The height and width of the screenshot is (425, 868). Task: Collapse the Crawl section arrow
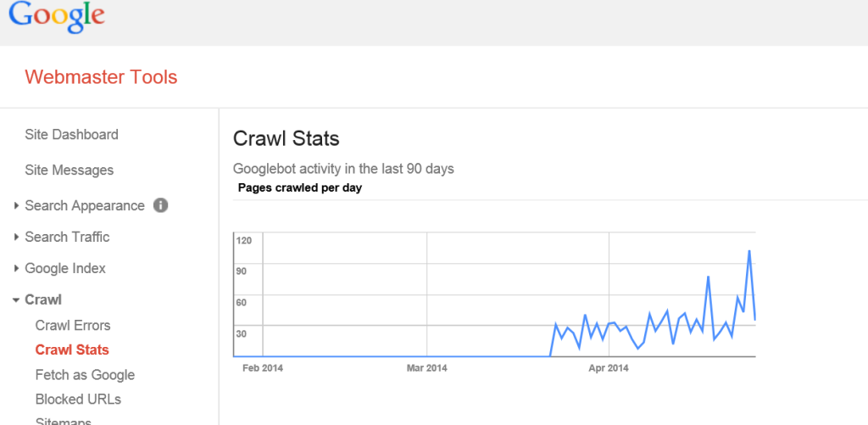(x=16, y=300)
